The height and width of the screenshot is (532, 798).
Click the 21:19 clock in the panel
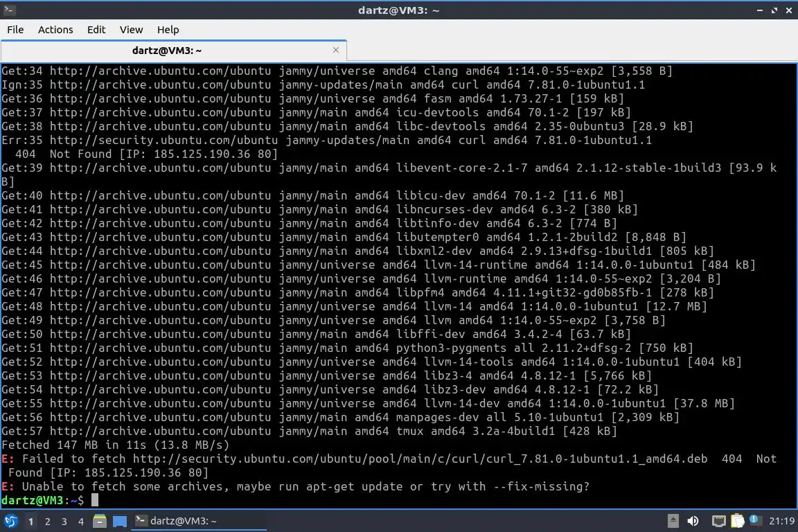coord(781,521)
